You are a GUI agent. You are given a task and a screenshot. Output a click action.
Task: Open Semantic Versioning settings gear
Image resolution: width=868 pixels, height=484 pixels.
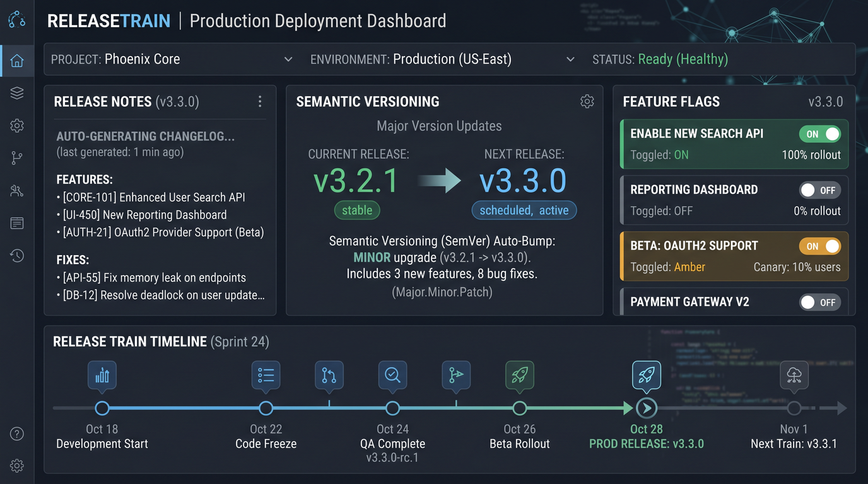(x=587, y=101)
